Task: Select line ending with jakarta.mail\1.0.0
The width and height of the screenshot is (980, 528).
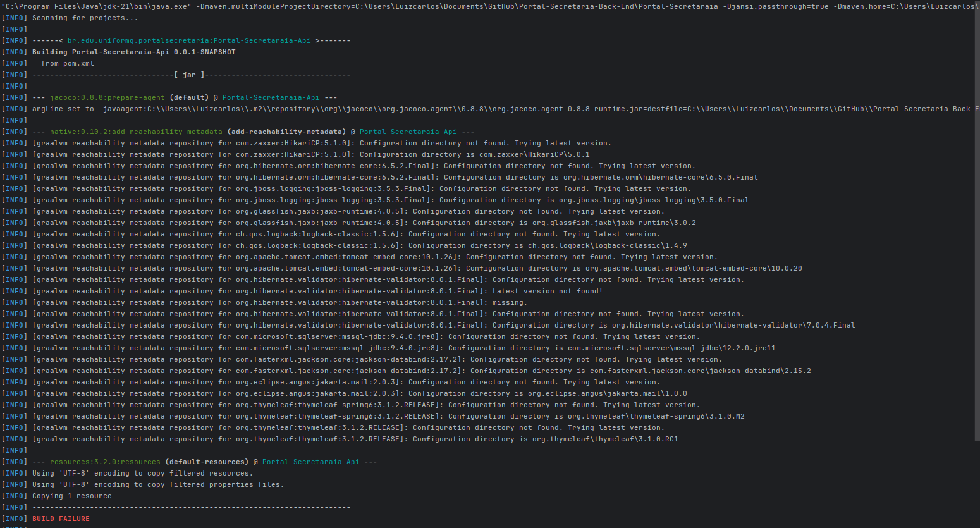Action: (x=344, y=393)
